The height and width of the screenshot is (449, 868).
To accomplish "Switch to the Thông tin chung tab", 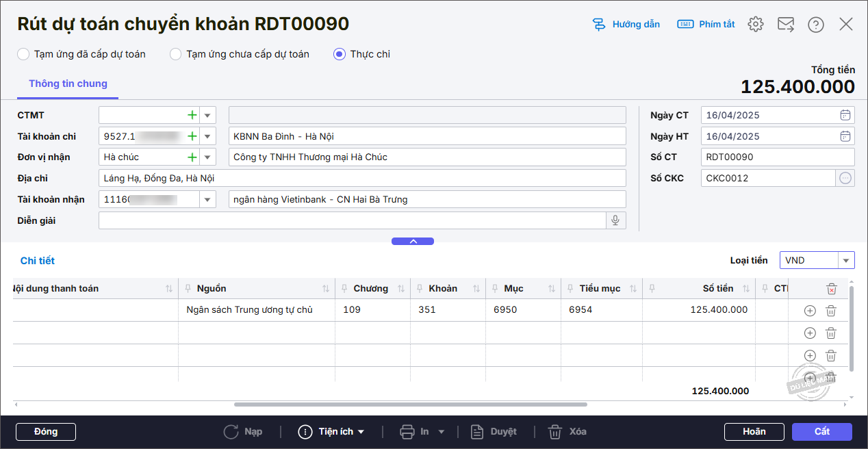I will (x=68, y=84).
